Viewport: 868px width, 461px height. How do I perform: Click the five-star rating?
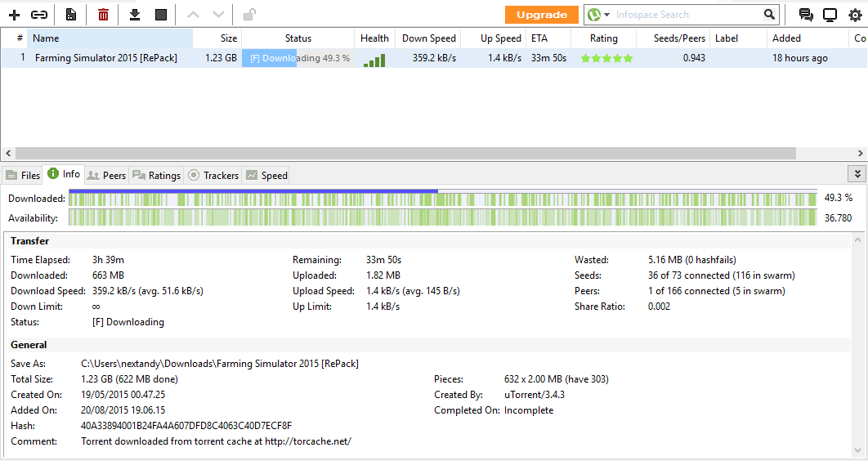tap(606, 58)
